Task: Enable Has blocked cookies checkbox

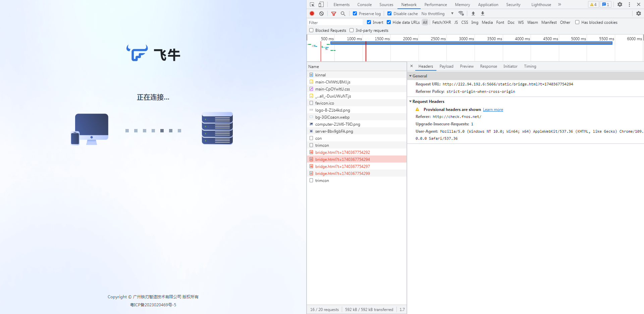Action: point(577,22)
